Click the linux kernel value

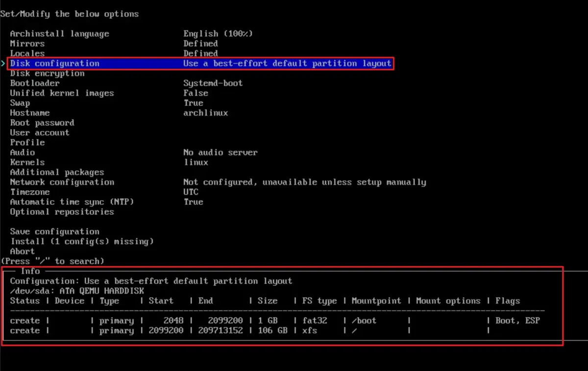[196, 162]
